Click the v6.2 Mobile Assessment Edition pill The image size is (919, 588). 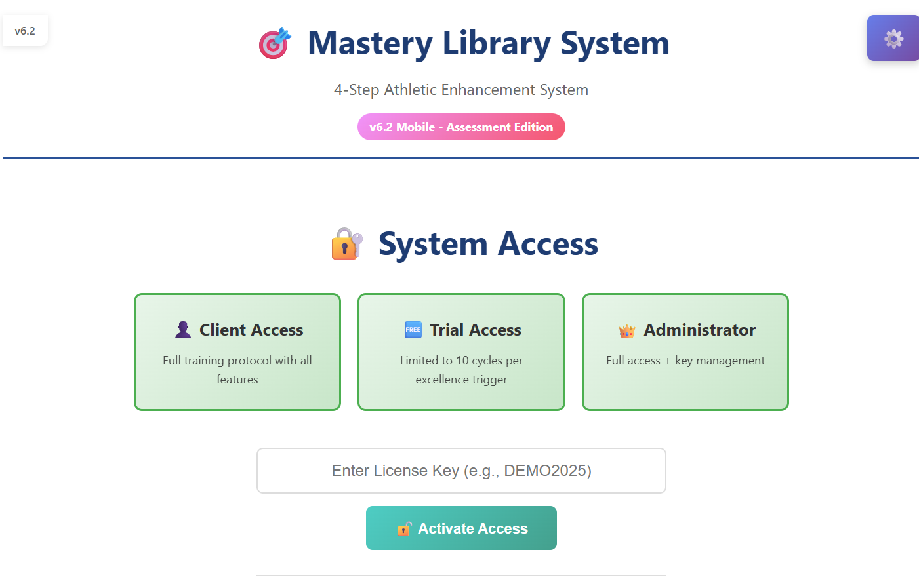[x=461, y=127]
